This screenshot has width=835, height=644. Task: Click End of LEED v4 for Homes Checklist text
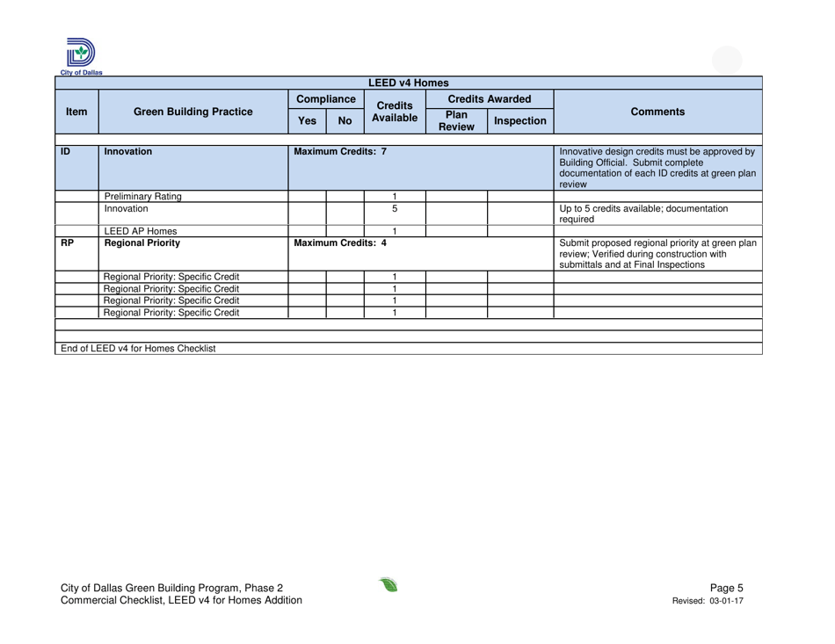click(x=136, y=348)
